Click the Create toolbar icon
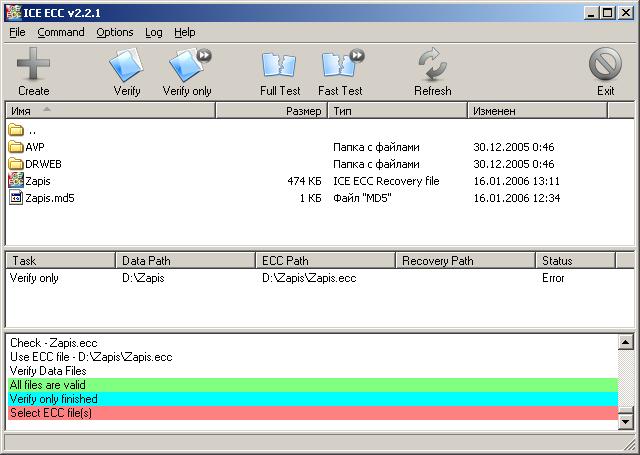This screenshot has width=640, height=455. 33,72
